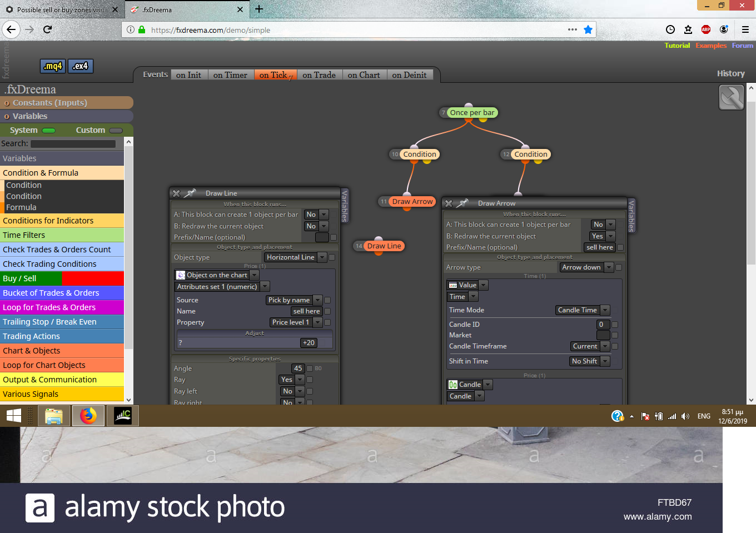Open the Shift in Time dropdown (No Shift)
Screen dimensions: 756x533
(589, 361)
